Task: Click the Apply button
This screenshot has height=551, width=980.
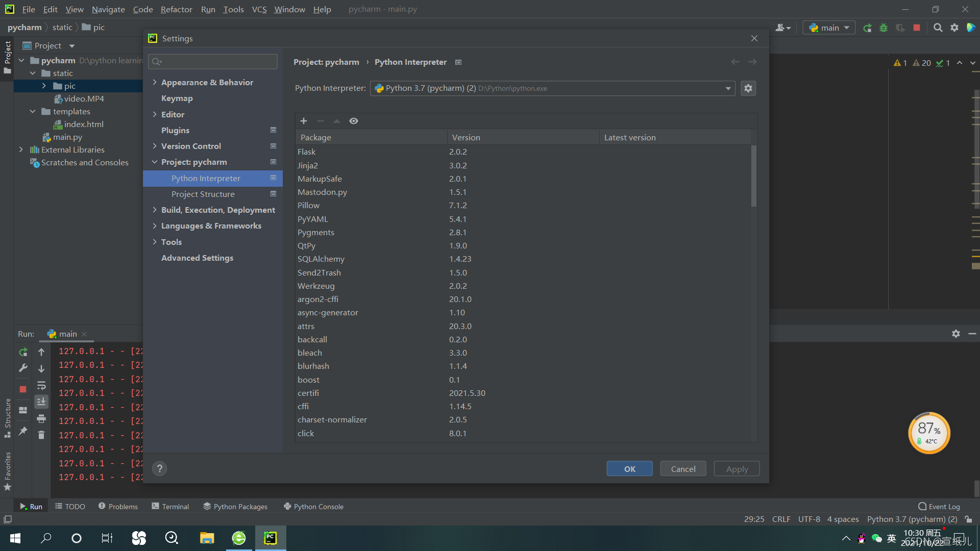Action: click(737, 469)
